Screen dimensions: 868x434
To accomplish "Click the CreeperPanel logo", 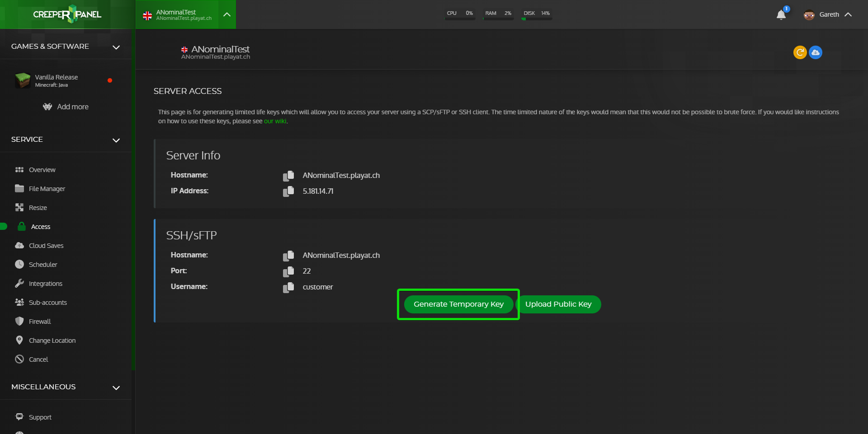I will 67,14.
